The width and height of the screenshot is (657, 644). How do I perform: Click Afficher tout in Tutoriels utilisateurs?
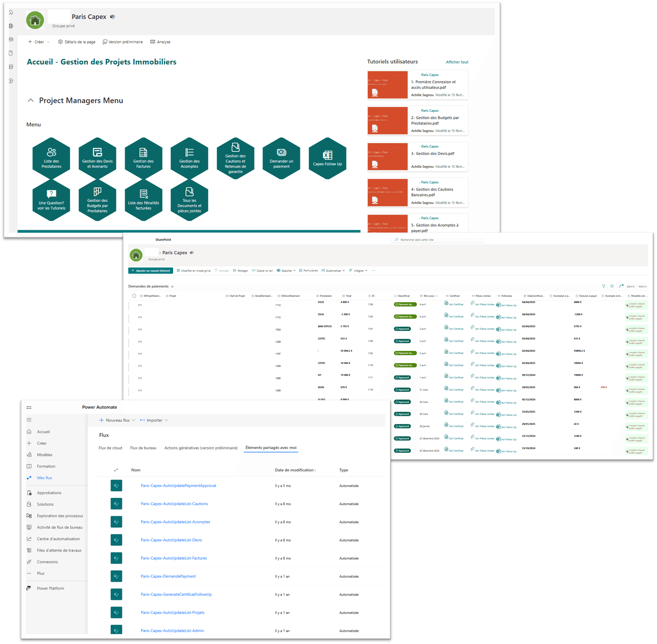point(457,62)
